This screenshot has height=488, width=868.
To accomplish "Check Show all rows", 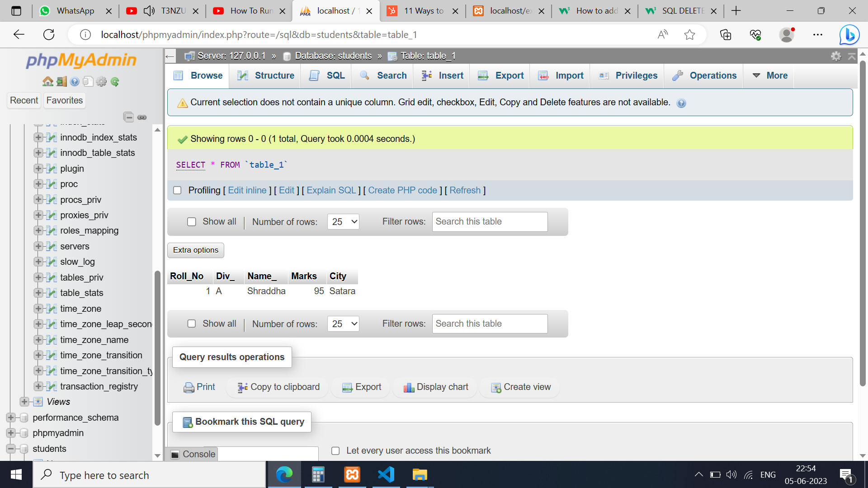I will pyautogui.click(x=192, y=221).
